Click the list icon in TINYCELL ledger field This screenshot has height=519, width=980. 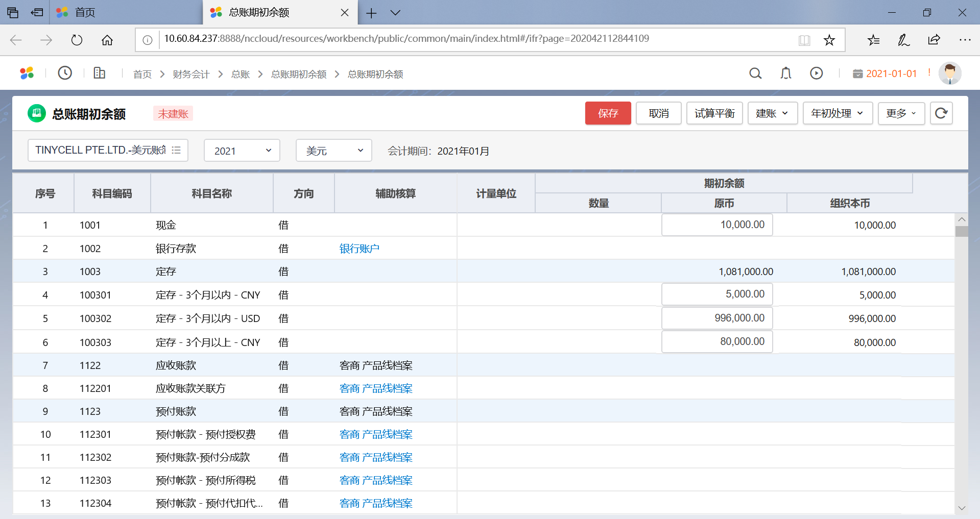pos(176,150)
